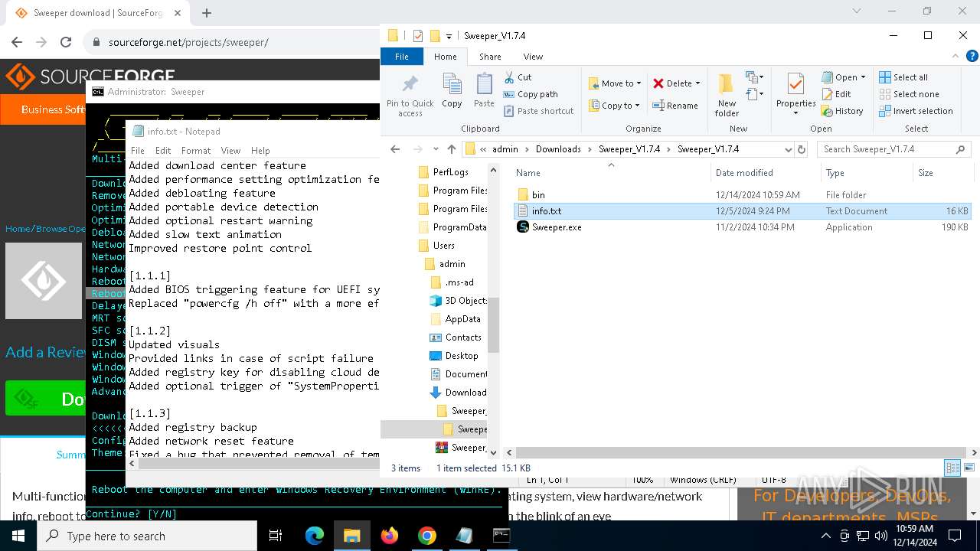Open the Copy to dropdown
The image size is (980, 551).
(614, 106)
